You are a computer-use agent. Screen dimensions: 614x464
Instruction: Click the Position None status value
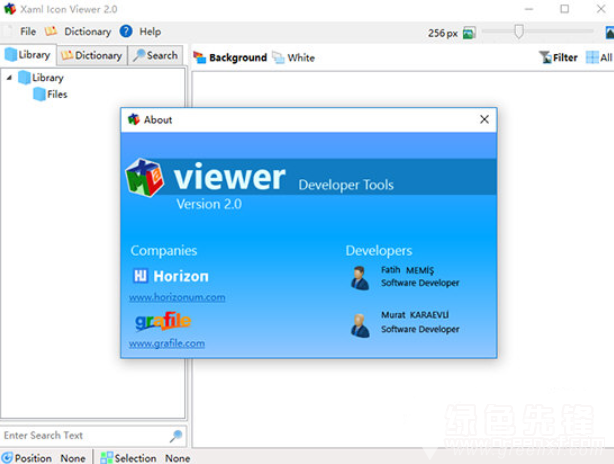(73, 458)
